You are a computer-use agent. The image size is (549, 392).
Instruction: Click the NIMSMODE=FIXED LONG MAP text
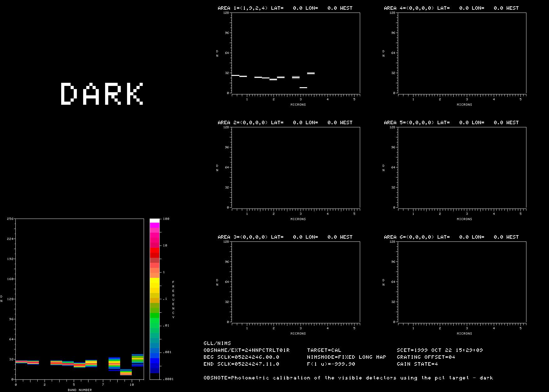347,357
